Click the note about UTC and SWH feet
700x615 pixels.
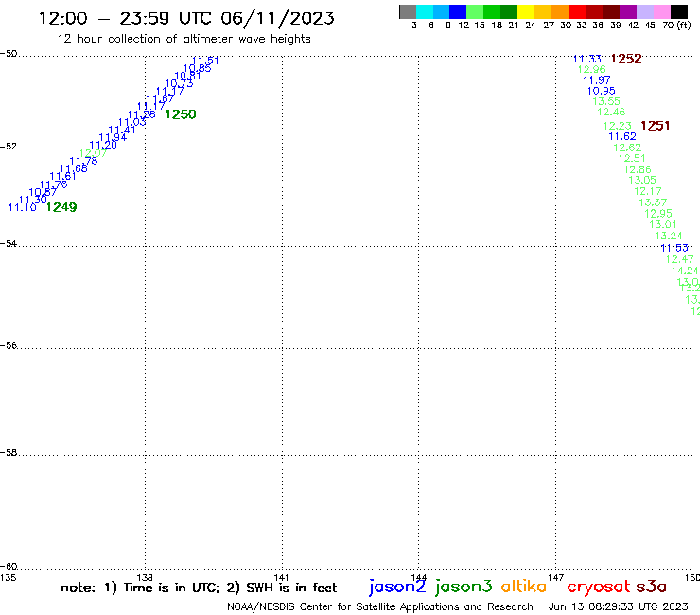[199, 588]
